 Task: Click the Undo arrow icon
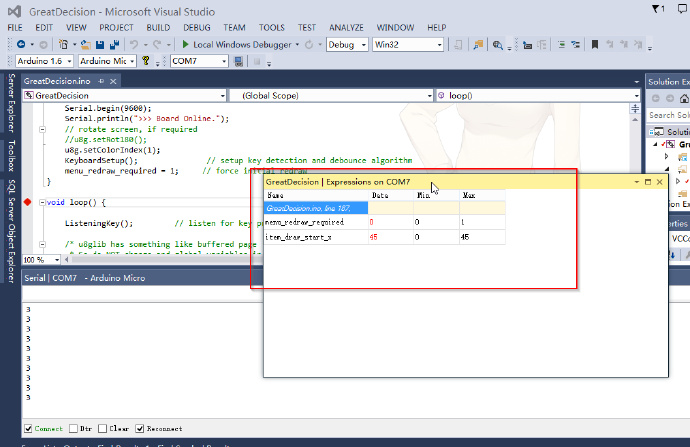click(134, 44)
